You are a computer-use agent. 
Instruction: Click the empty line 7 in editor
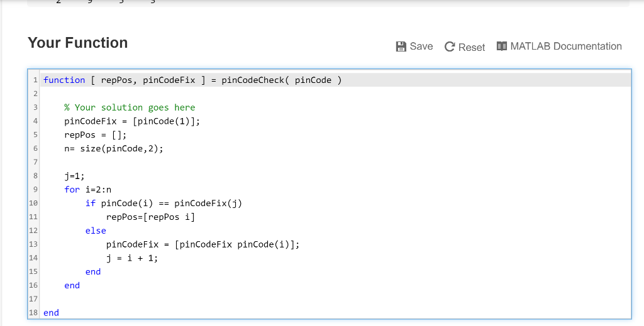pos(335,162)
